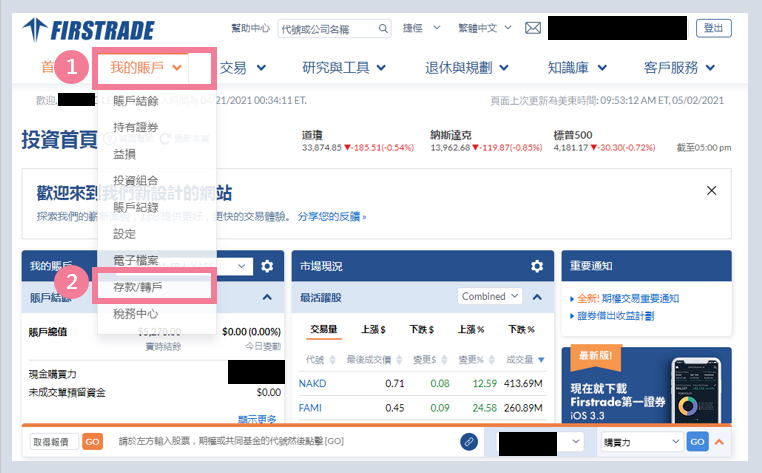Sort table by symbol column arrows
The image size is (762, 473).
tap(332, 360)
